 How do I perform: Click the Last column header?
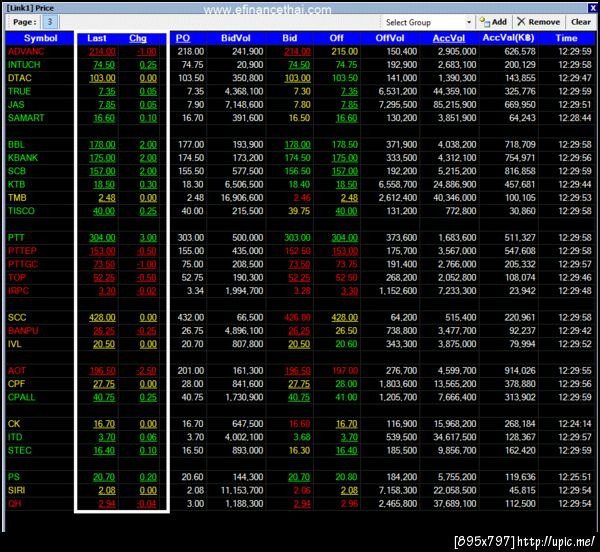pyautogui.click(x=96, y=38)
